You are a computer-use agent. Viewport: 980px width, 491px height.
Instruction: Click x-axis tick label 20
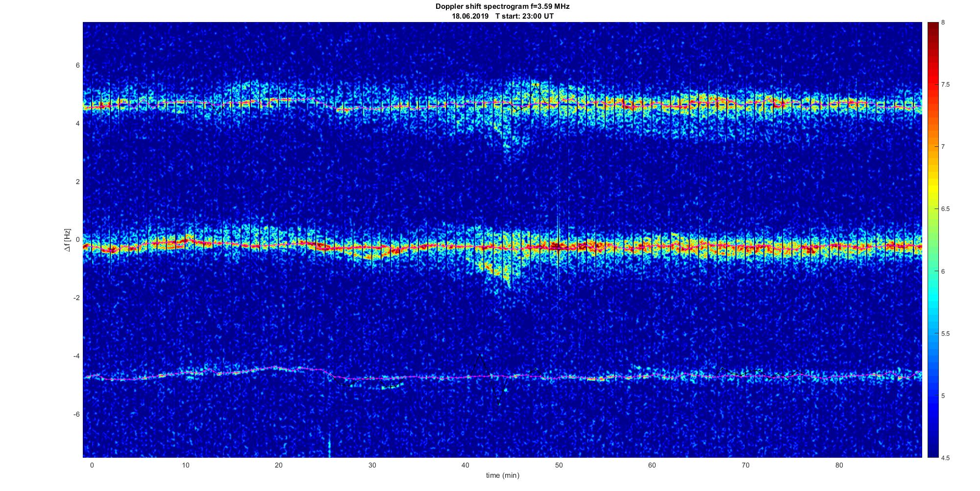pyautogui.click(x=278, y=465)
